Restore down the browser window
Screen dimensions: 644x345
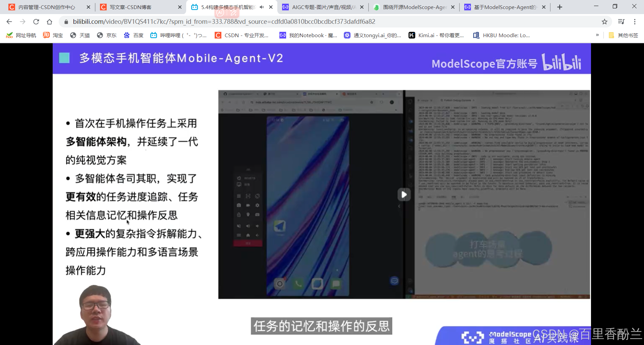coord(615,6)
